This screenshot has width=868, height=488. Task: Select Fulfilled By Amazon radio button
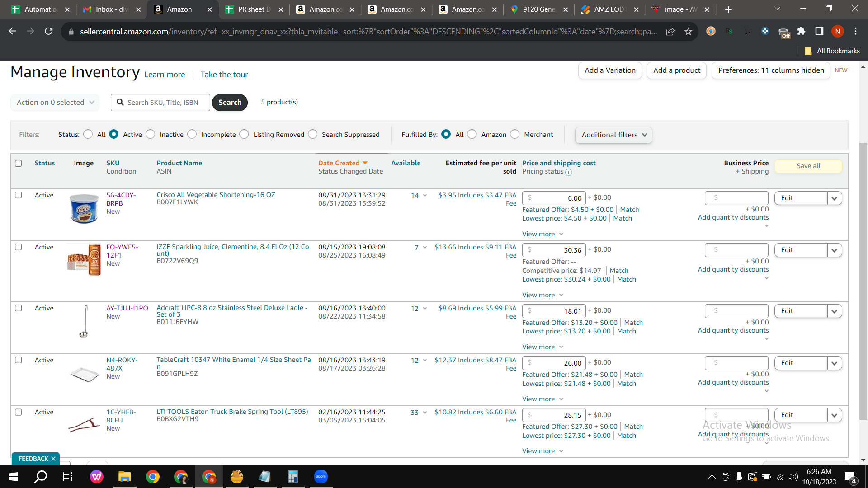472,134
